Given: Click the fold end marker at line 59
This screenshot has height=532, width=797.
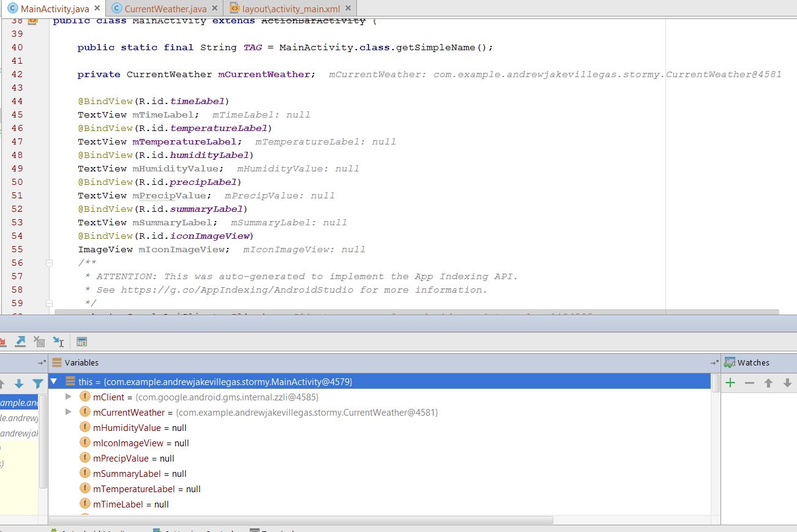Looking at the screenshot, I should (49, 303).
